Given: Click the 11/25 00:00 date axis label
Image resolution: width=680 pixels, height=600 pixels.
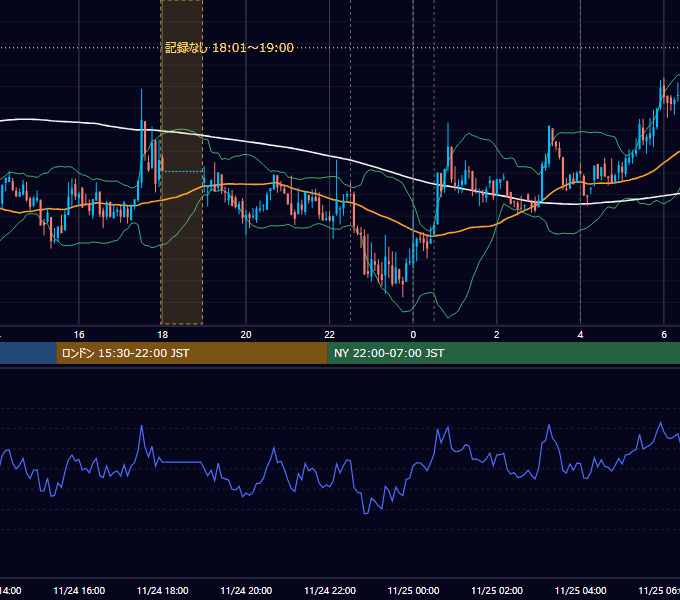Looking at the screenshot, I should click(x=413, y=591).
